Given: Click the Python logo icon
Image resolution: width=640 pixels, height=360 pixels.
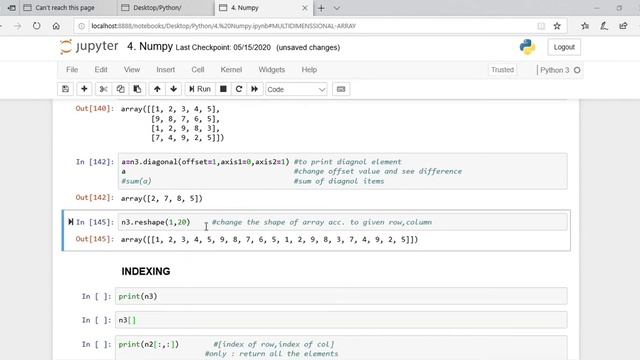Looking at the screenshot, I should pos(527,47).
